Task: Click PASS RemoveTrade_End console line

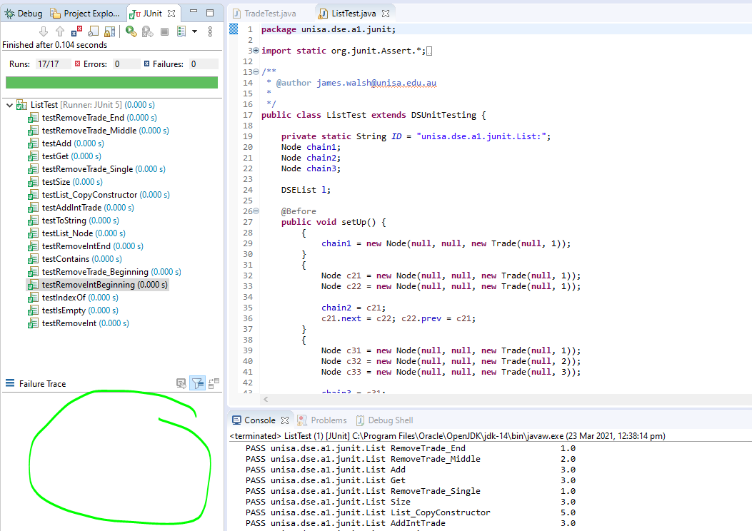Action: pyautogui.click(x=411, y=448)
